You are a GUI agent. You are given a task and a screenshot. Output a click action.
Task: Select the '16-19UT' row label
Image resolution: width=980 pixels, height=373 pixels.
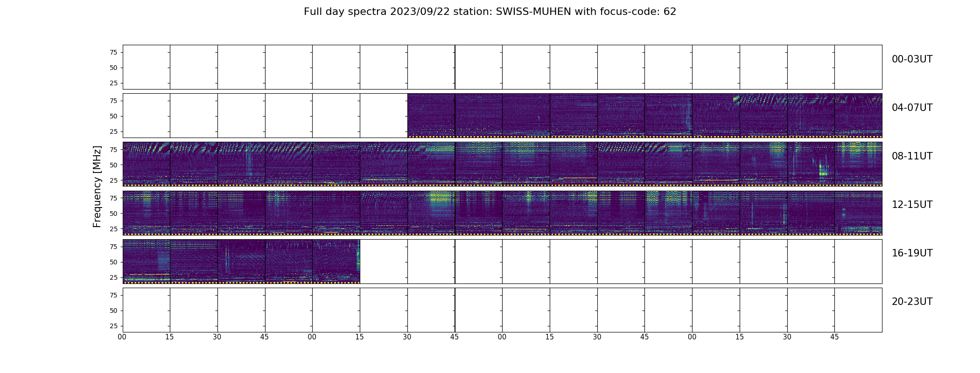coord(912,253)
